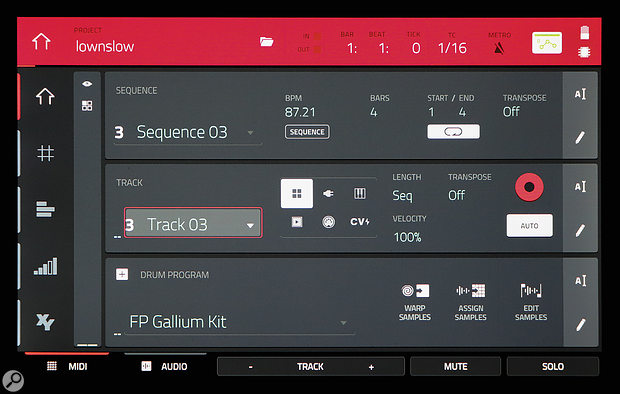
Task: Check the battery status icon
Action: coord(585,32)
